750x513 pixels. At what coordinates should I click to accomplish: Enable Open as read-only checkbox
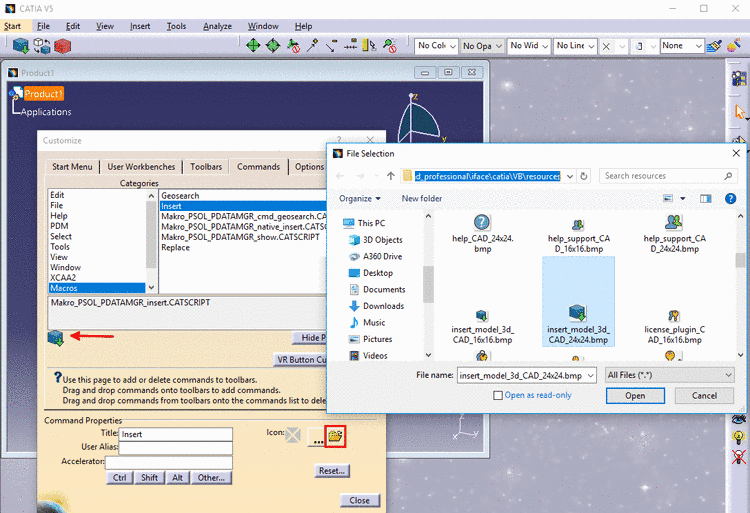[499, 395]
